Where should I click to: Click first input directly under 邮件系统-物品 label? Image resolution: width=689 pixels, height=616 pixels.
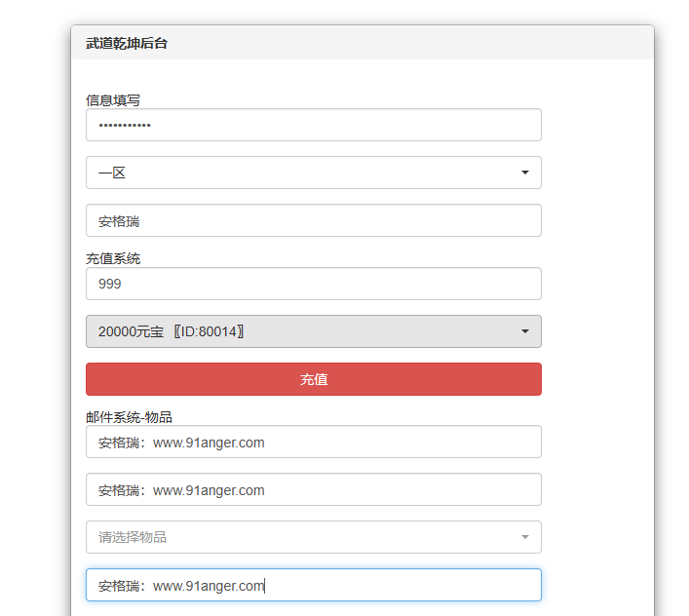pyautogui.click(x=313, y=442)
